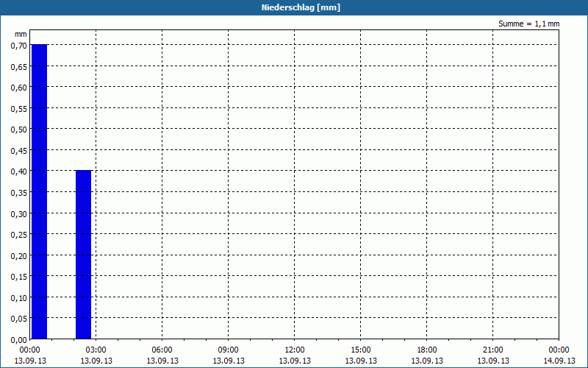The height and width of the screenshot is (368, 588).
Task: Select the 0,10 y-axis value
Action: 19,298
